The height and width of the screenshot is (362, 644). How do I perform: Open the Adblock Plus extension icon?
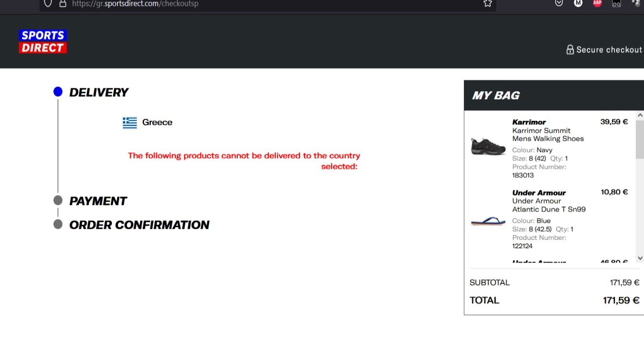pos(597,3)
